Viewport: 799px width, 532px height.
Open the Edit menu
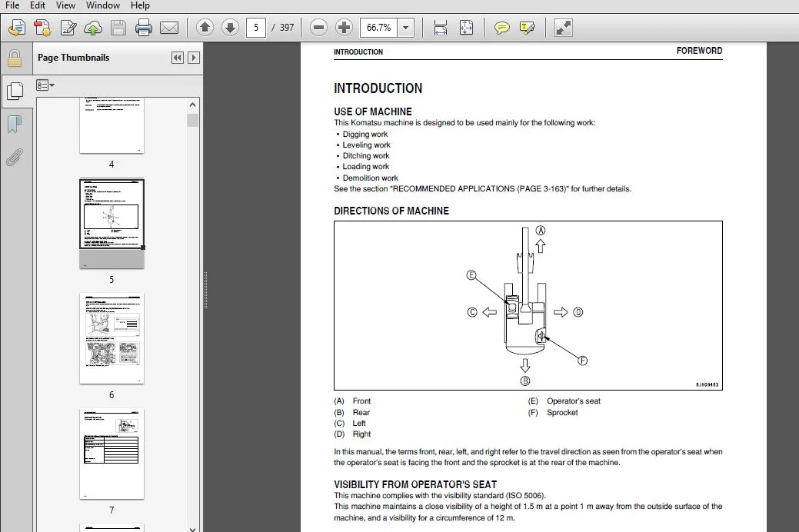pos(37,5)
